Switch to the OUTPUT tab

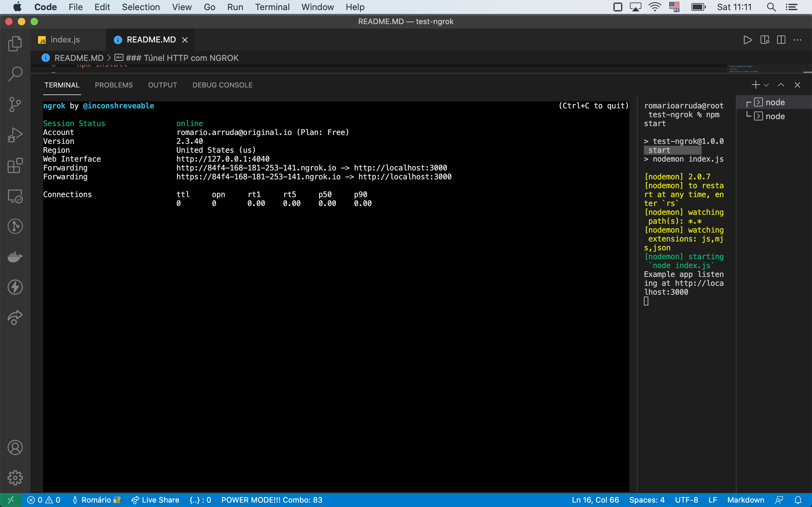[x=162, y=85]
